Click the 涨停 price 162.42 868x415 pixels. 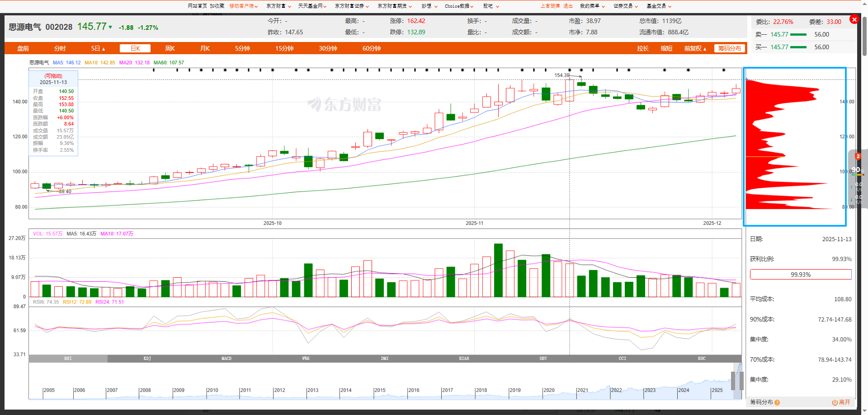tap(416, 21)
